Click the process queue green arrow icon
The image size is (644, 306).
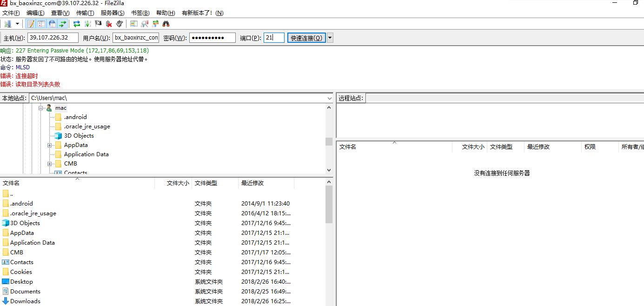point(87,24)
